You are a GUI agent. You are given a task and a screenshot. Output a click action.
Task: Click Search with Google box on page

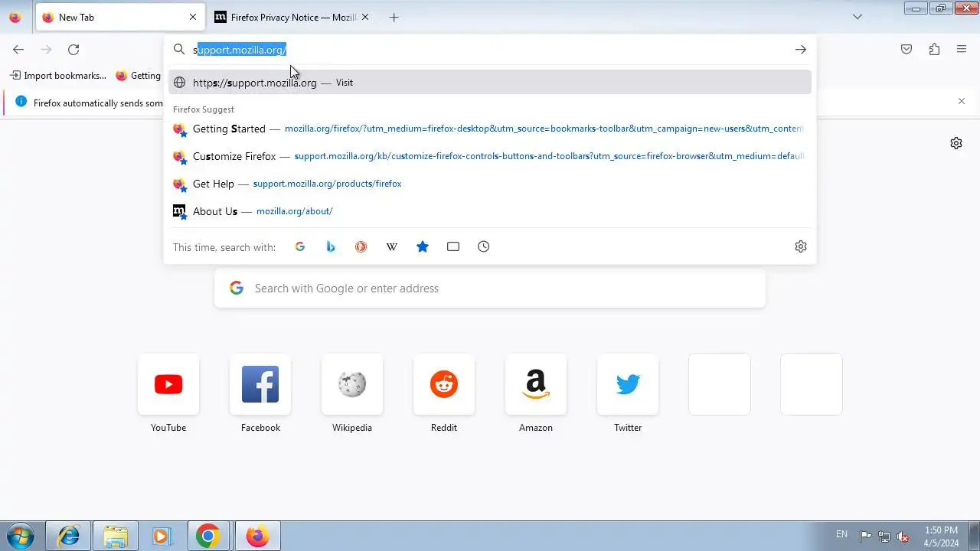(x=490, y=289)
